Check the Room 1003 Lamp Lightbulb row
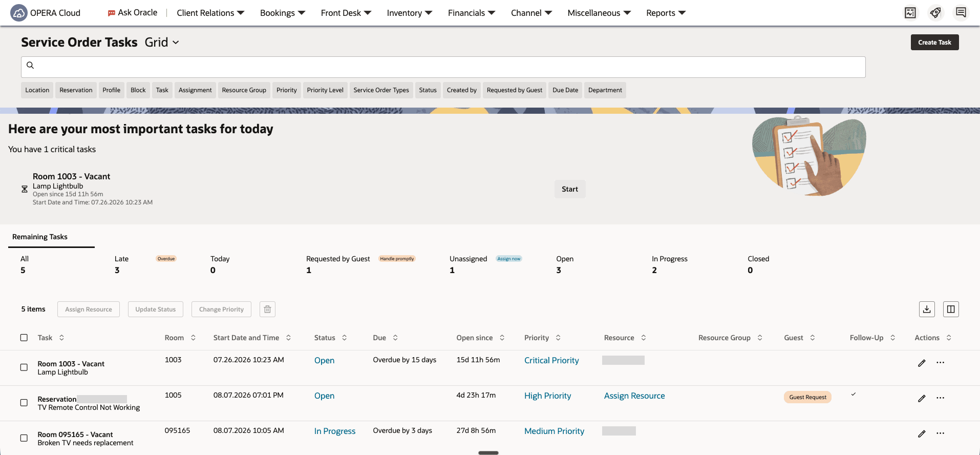Image resolution: width=980 pixels, height=455 pixels. pos(24,367)
